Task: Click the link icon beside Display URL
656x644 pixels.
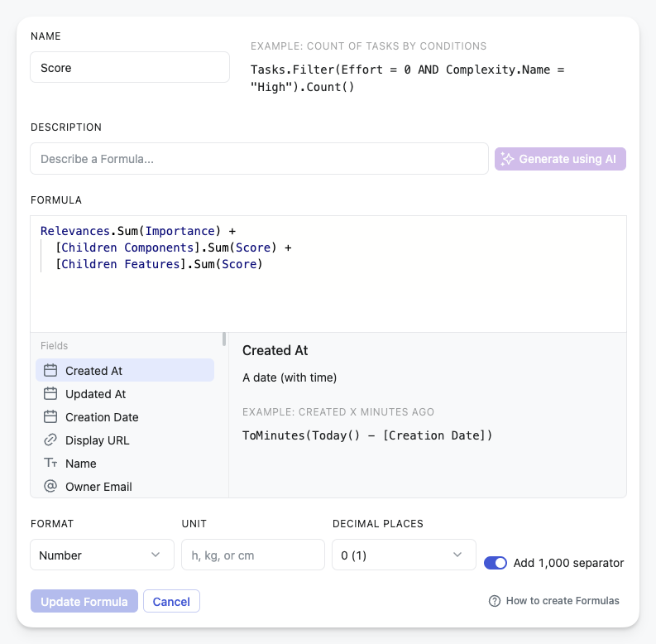Action: tap(50, 440)
